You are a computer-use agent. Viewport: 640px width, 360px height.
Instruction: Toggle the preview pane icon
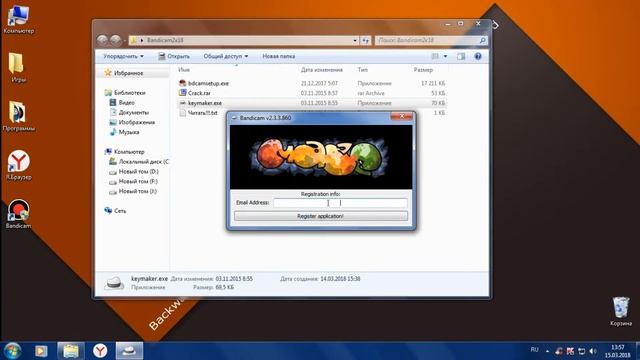461,56
